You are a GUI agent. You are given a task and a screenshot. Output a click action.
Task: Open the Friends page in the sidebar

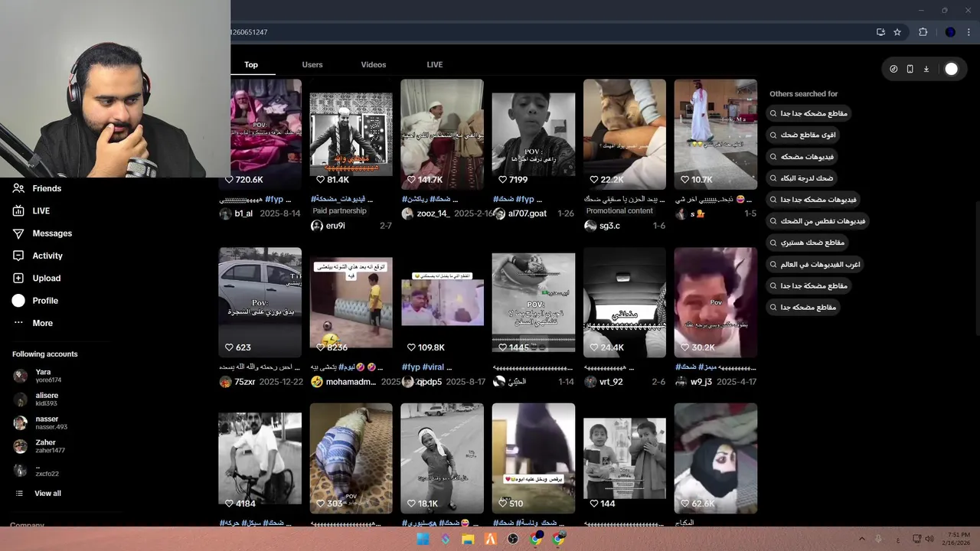coord(46,188)
